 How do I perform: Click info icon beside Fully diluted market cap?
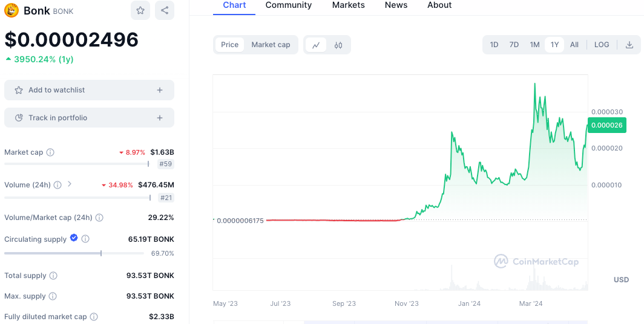(x=94, y=317)
